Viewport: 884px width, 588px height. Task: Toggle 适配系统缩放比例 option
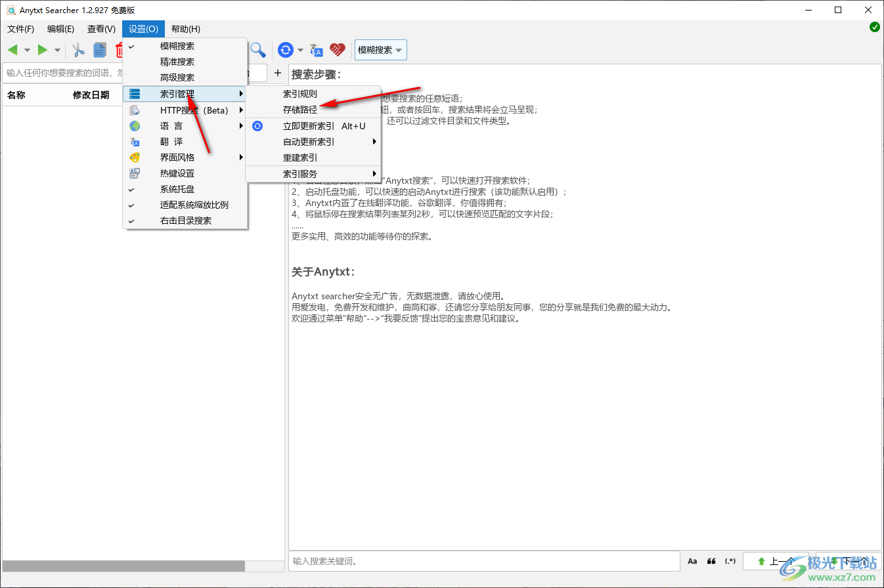click(185, 205)
